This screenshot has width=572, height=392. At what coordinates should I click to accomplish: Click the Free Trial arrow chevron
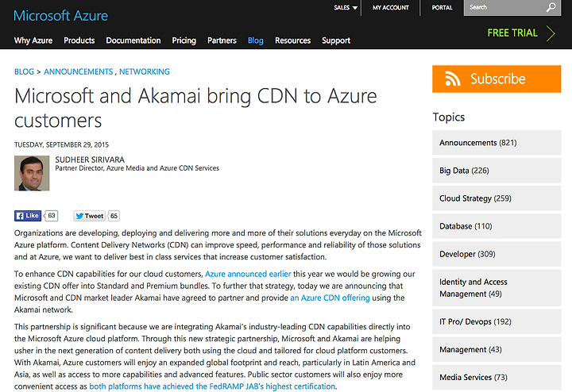[x=551, y=33]
